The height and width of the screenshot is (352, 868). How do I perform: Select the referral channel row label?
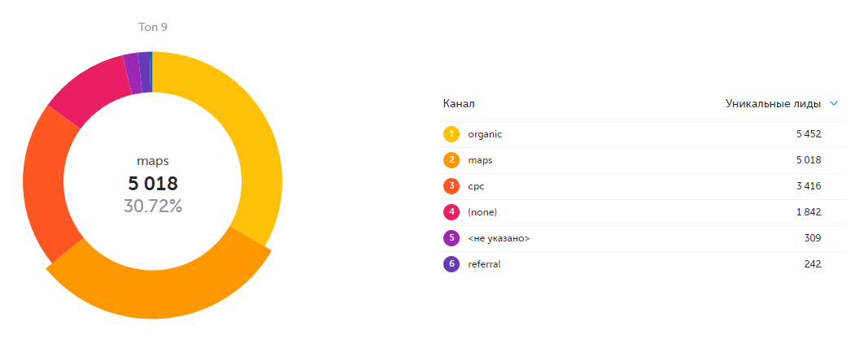[484, 264]
